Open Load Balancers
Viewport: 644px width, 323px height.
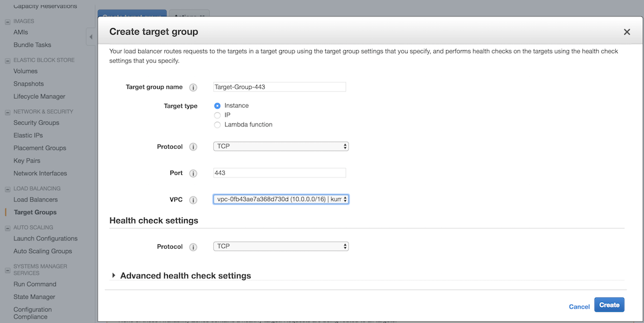tap(36, 200)
